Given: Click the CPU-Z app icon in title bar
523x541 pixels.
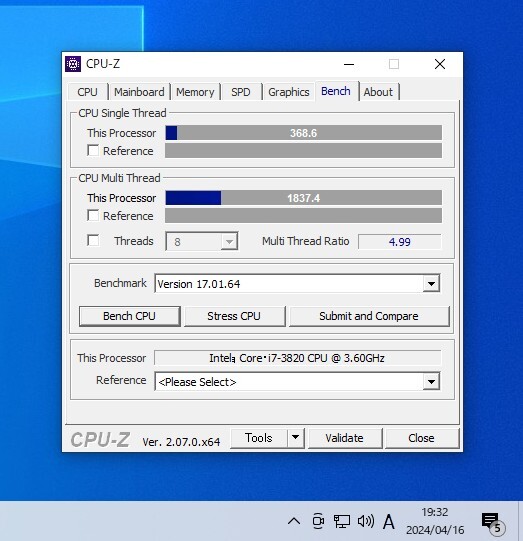Looking at the screenshot, I should point(73,64).
